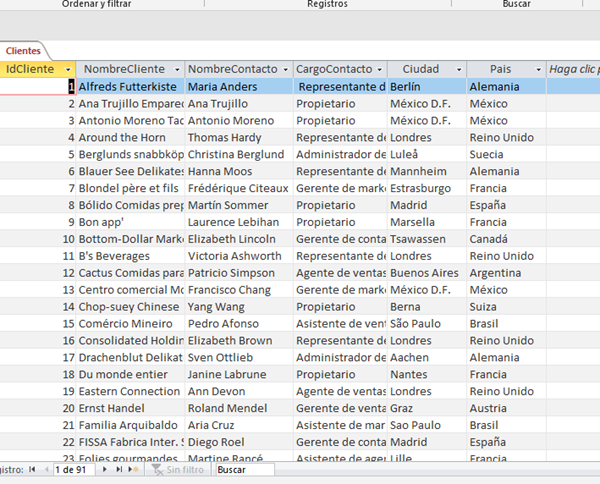
Task: Open the Pais column filter dropdown
Action: coord(538,70)
